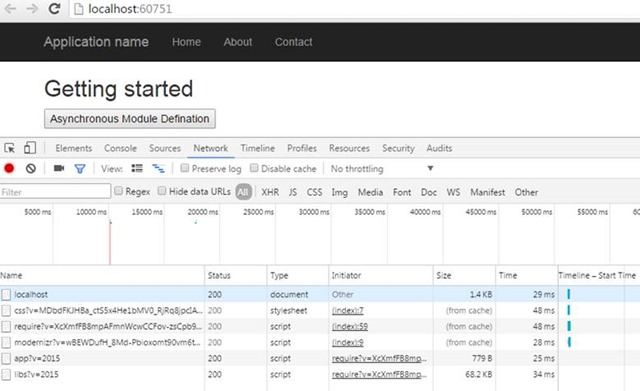Sort by the Time column header
This screenshot has height=391, width=640.
click(527, 275)
